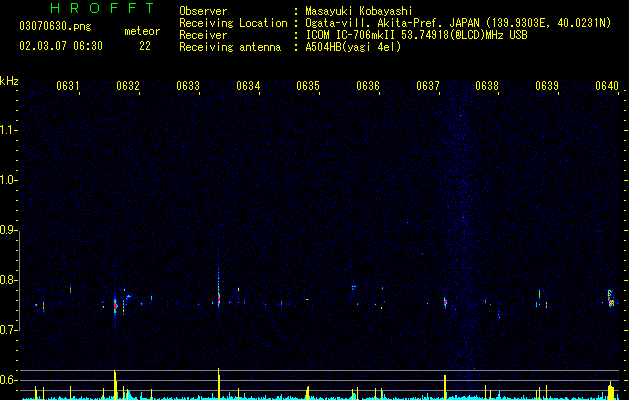Click the bright meteor echo at far right near 0640
Image resolution: width=629 pixels, height=400 pixels.
[x=611, y=298]
